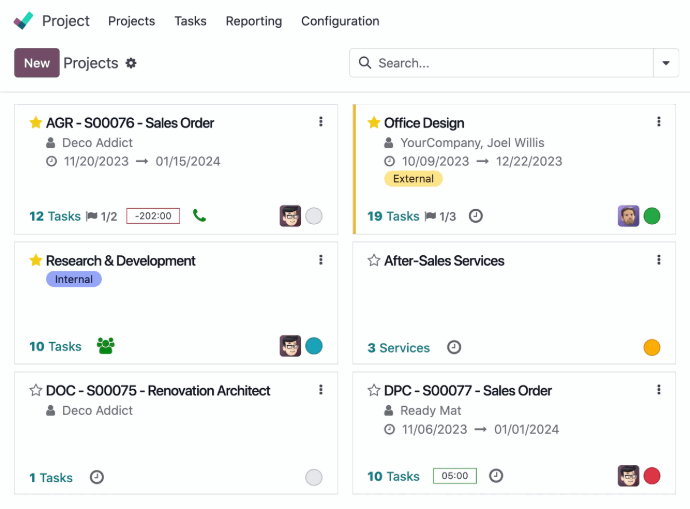This screenshot has width=690, height=509.
Task: Open the three-dot menu on After-Sales Services
Action: 659,260
